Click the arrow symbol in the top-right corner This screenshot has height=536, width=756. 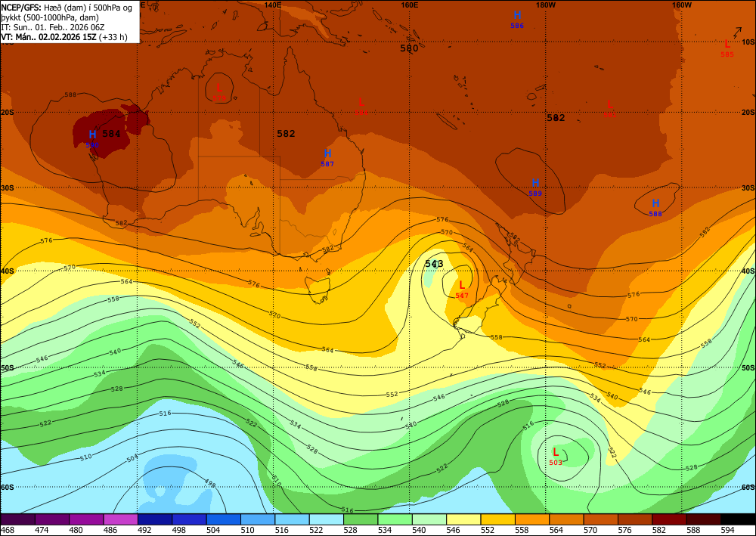(x=739, y=33)
